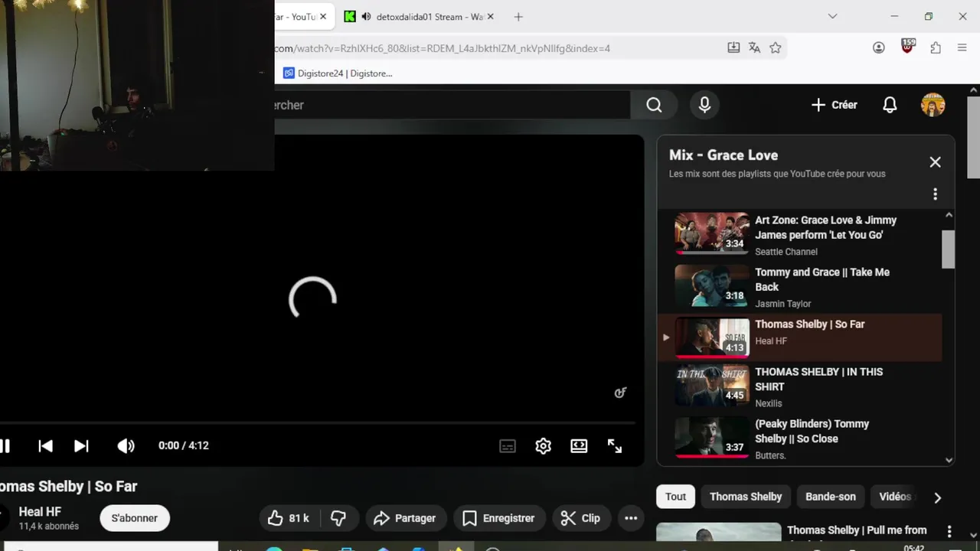This screenshot has height=551, width=980.
Task: Open 'Thomas Shelby | Pull me from' suggestion
Action: (857, 530)
